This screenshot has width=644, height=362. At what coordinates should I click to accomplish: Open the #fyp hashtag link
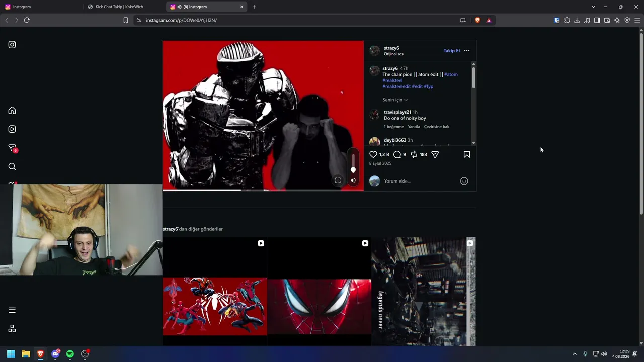pyautogui.click(x=429, y=86)
